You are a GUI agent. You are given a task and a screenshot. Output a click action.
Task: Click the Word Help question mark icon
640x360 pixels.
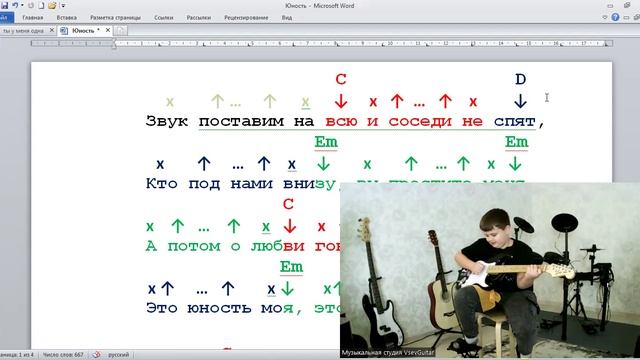615,17
